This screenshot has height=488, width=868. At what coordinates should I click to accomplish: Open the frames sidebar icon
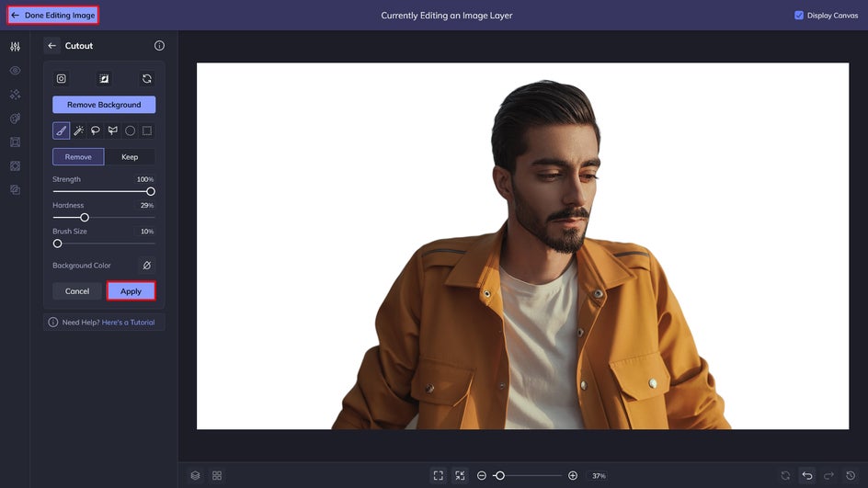click(15, 142)
